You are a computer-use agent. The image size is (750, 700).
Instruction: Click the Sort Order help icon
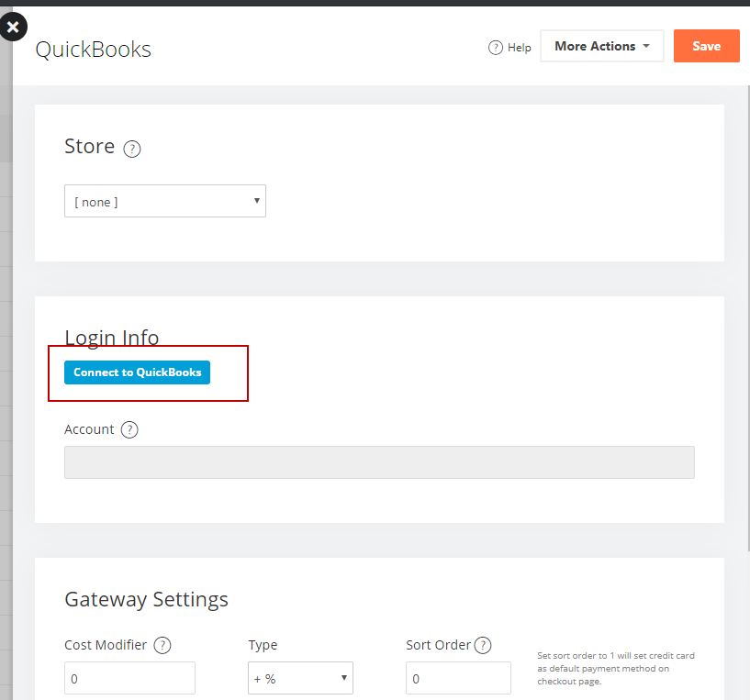[483, 645]
